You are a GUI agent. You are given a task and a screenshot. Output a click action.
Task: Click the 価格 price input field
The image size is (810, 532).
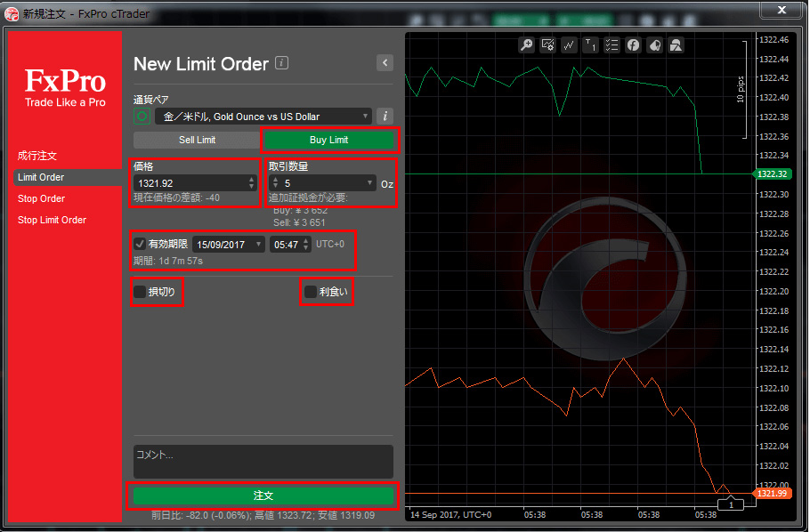(x=195, y=183)
